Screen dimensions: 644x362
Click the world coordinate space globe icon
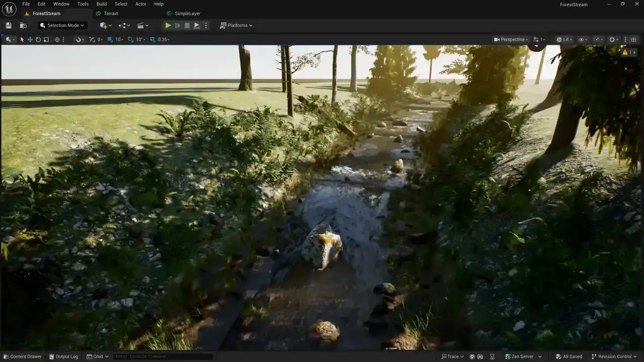(57, 39)
